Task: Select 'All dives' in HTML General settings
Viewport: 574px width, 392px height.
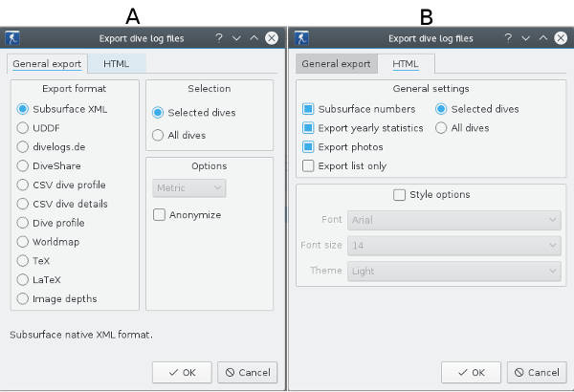Action: [x=462, y=128]
